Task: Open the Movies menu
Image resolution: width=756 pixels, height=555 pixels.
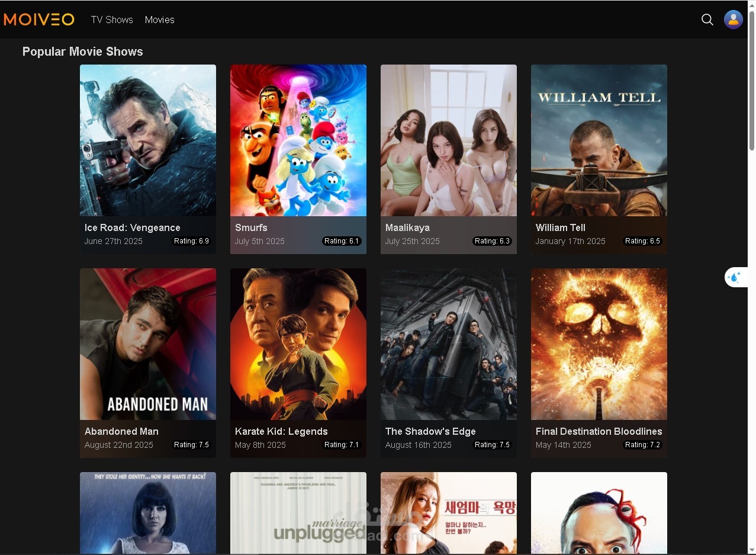Action: tap(160, 20)
